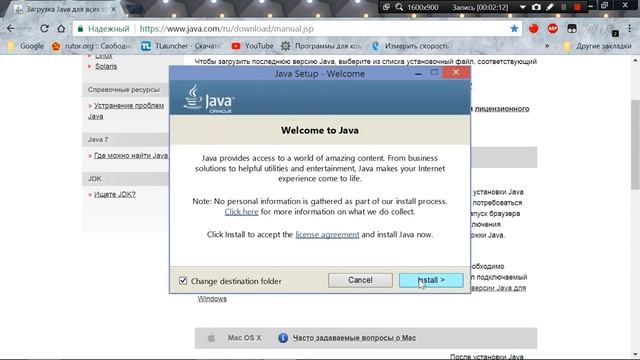Open the red round extension icon
640x360 pixels.
point(533,29)
